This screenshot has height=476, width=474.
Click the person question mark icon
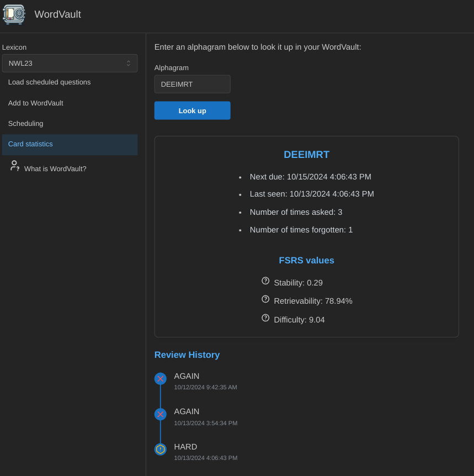pyautogui.click(x=15, y=166)
